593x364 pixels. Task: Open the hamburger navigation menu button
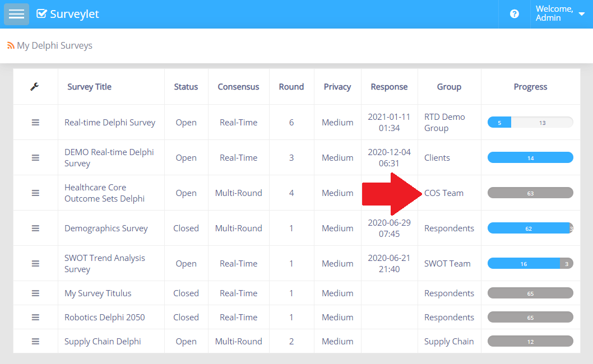tap(16, 14)
